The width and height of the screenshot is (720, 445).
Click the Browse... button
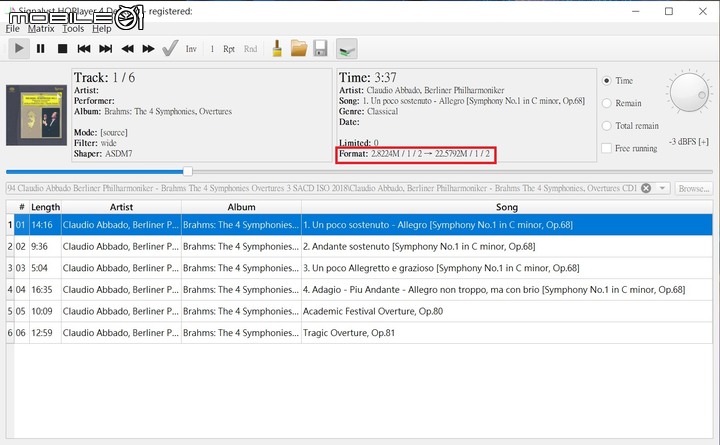click(x=694, y=188)
